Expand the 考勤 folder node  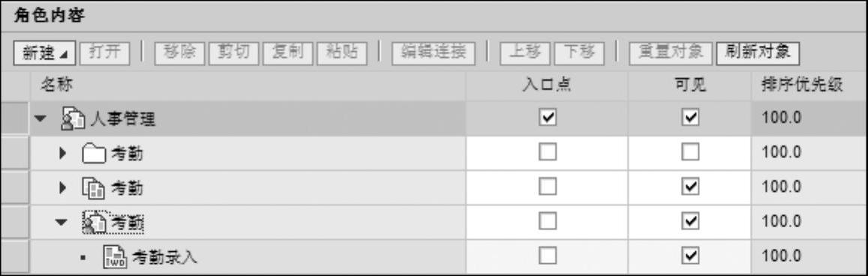point(62,154)
